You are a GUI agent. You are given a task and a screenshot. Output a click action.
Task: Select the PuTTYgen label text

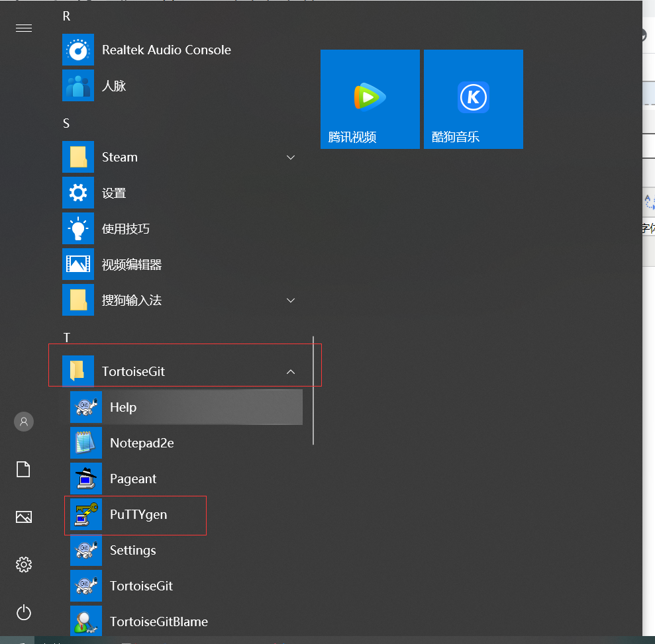138,515
